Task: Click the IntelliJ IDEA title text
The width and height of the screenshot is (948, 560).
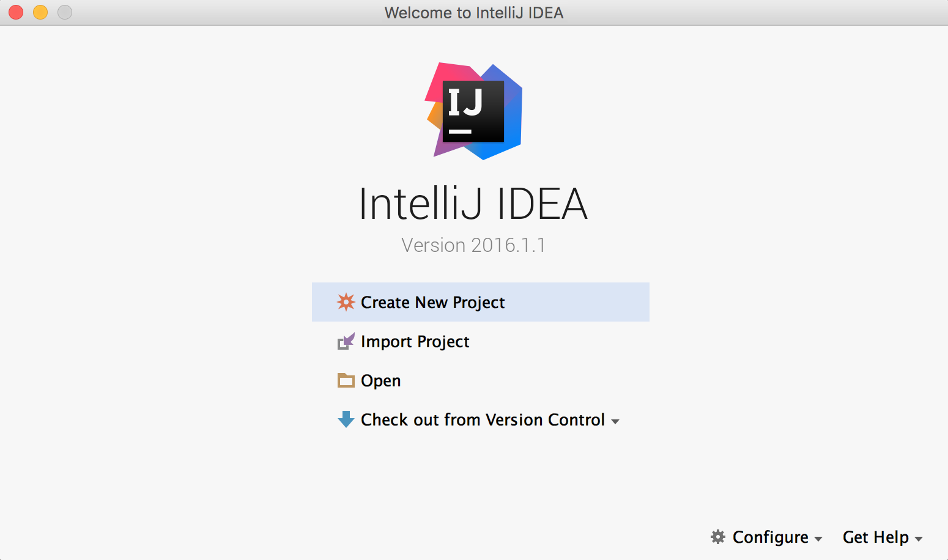Action: pos(473,205)
